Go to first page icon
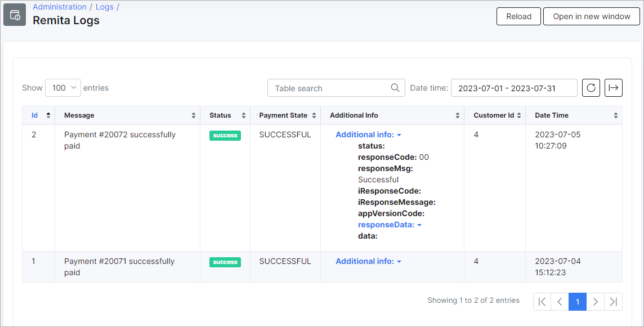 [x=542, y=302]
